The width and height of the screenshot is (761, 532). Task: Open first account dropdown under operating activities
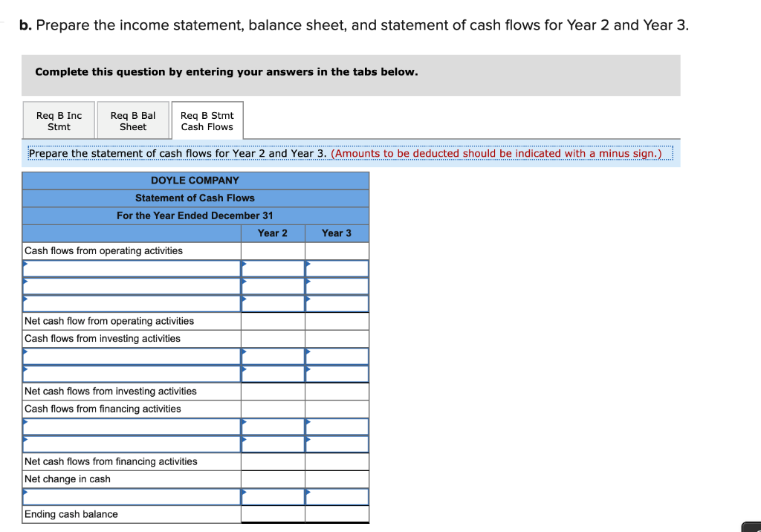pos(131,268)
